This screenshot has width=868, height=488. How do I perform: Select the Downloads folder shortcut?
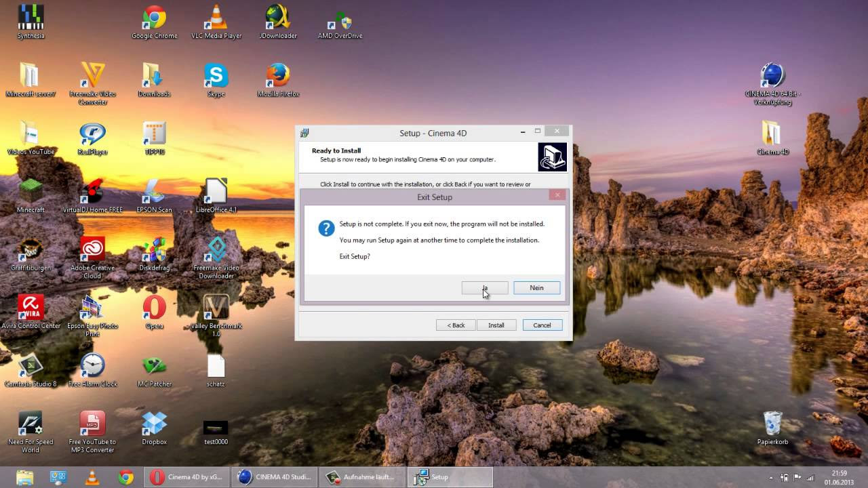click(155, 81)
